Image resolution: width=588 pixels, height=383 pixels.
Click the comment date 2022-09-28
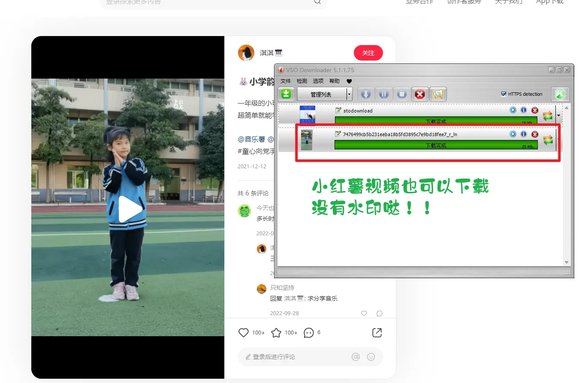(284, 313)
